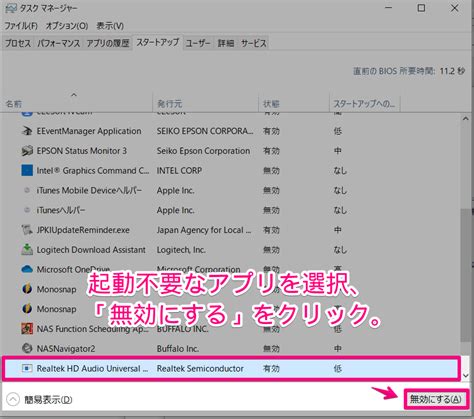Open the 表示(V) menu
The image size is (474, 419).
(110, 26)
